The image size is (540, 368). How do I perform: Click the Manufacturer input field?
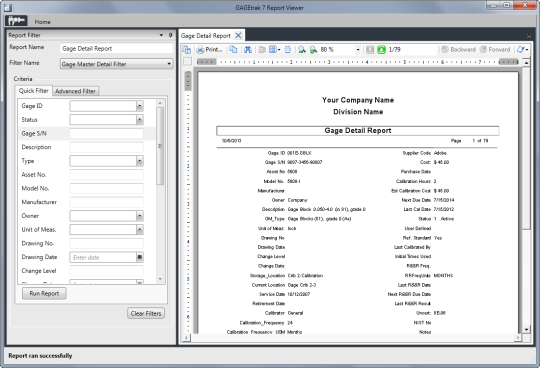pos(106,202)
